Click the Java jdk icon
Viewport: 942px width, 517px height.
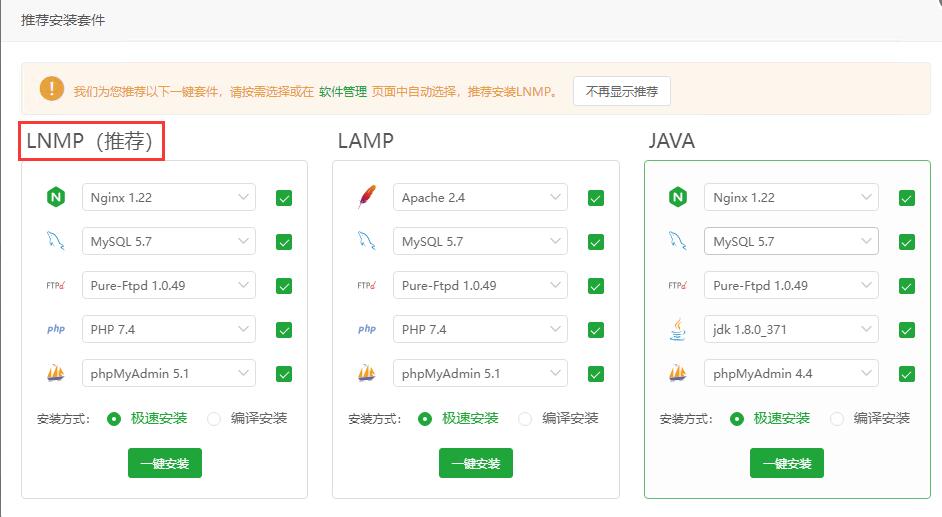678,330
